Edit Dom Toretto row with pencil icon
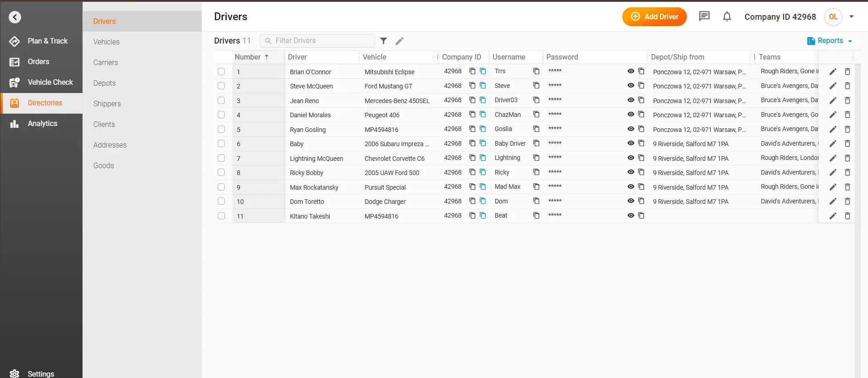The image size is (868, 378). click(x=833, y=201)
